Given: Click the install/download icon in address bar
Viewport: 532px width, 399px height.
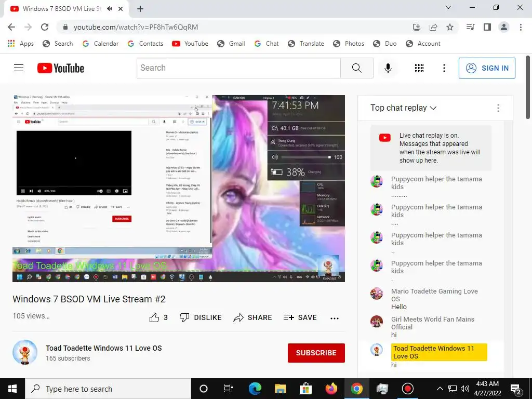Looking at the screenshot, I should 417,27.
